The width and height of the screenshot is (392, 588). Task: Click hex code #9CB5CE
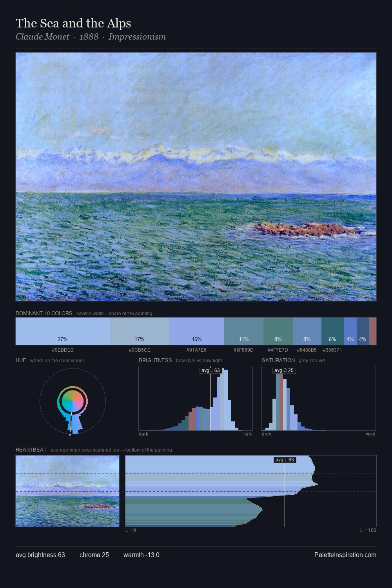click(x=140, y=350)
